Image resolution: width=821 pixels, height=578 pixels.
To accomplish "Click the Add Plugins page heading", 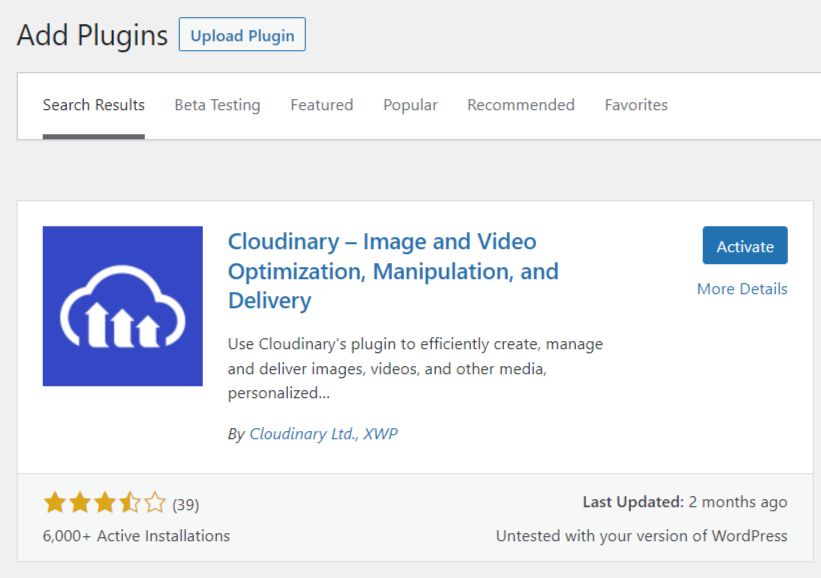I will 92,36.
